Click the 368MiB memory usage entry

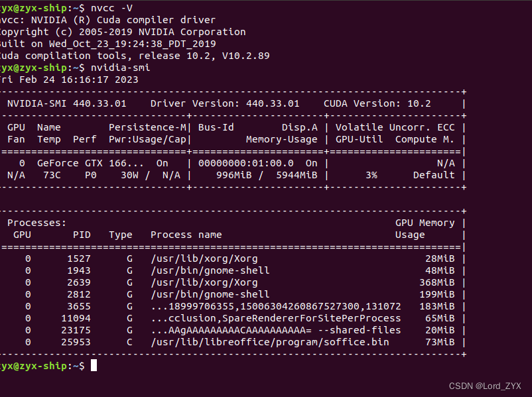(x=436, y=282)
